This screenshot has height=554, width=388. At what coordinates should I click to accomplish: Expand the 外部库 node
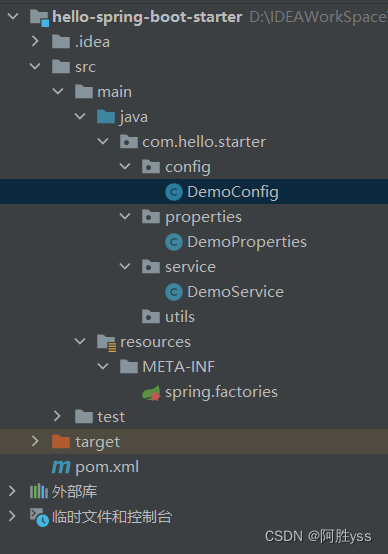click(x=12, y=491)
